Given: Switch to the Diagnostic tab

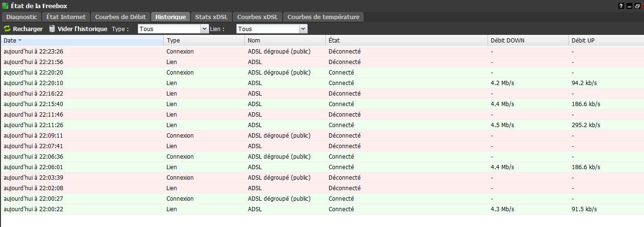Looking at the screenshot, I should [22, 17].
